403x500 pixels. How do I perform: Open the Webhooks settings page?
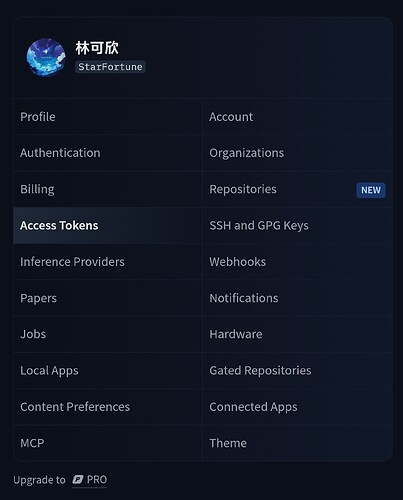297,262
